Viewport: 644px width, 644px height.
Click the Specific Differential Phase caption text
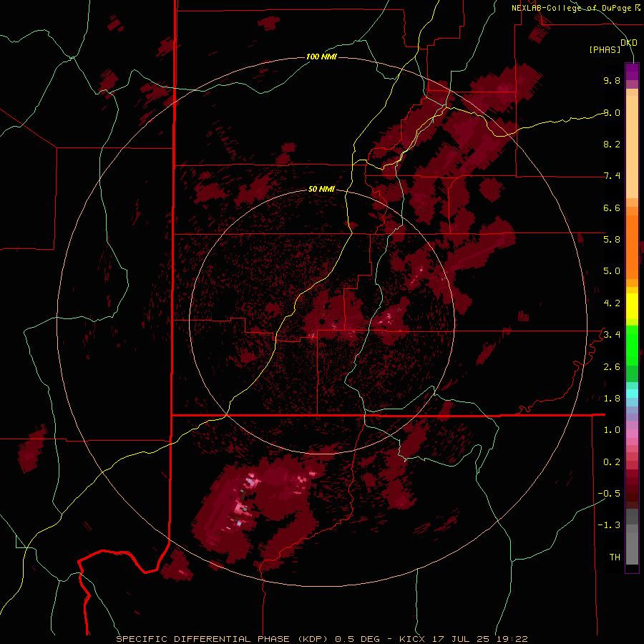[321, 639]
